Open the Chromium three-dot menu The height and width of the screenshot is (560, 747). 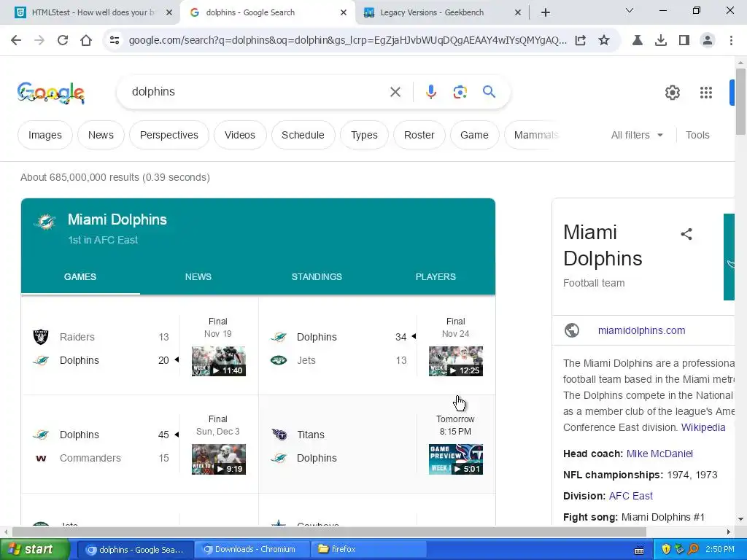[x=731, y=41]
